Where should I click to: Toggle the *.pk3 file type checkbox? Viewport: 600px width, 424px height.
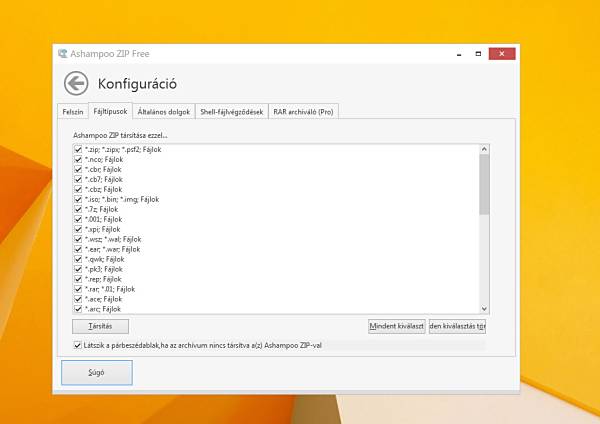coord(78,269)
